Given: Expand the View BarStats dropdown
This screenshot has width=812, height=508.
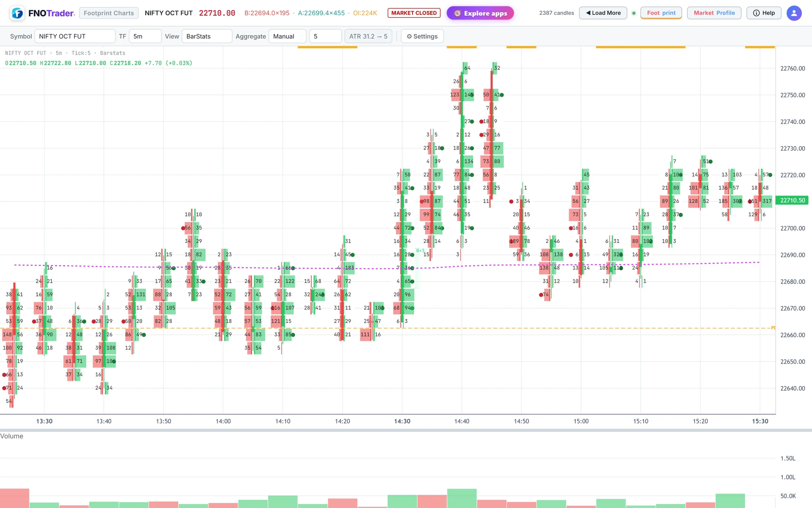Looking at the screenshot, I should click(207, 36).
